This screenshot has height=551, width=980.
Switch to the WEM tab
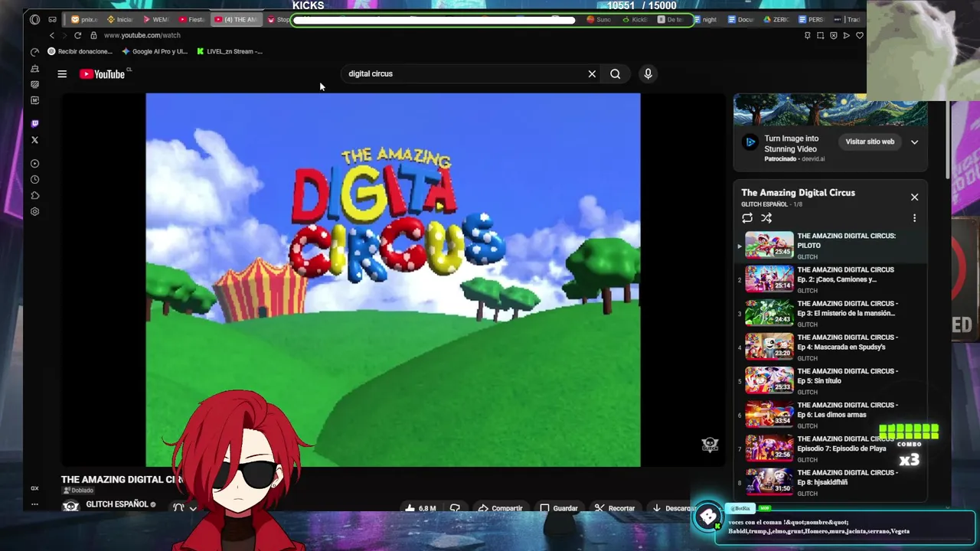(x=156, y=19)
